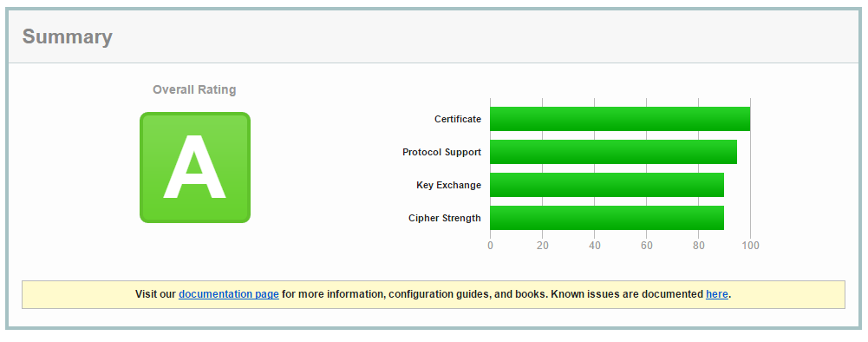Click the Summary heading

pyautogui.click(x=67, y=36)
